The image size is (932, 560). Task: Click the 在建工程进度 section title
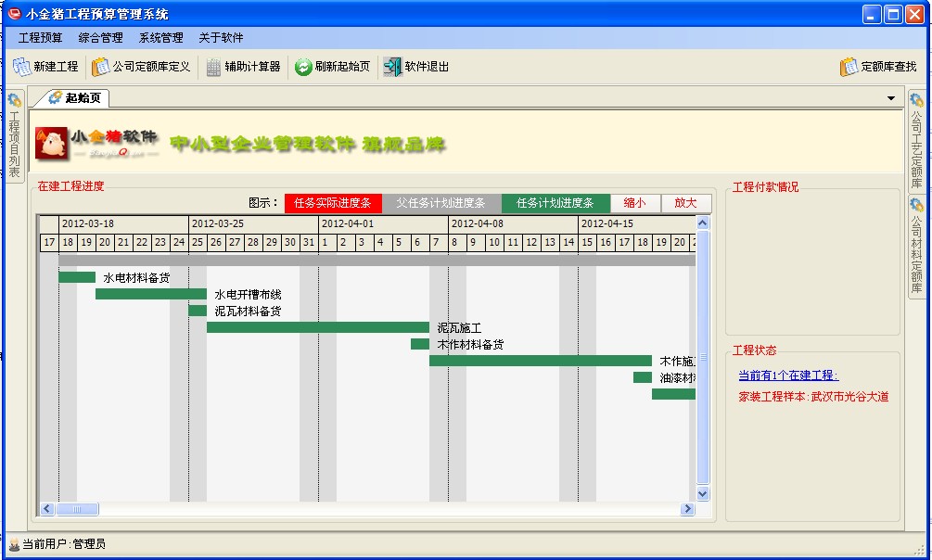(70, 186)
